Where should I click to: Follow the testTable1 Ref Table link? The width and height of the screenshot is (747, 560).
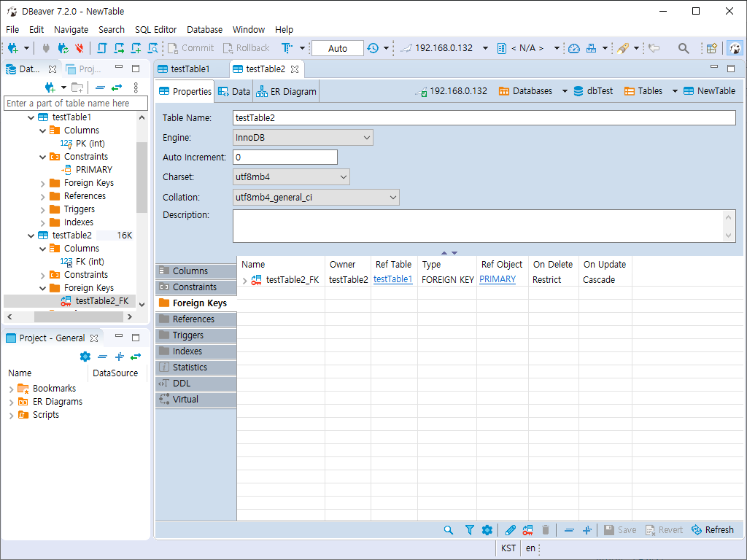point(393,279)
